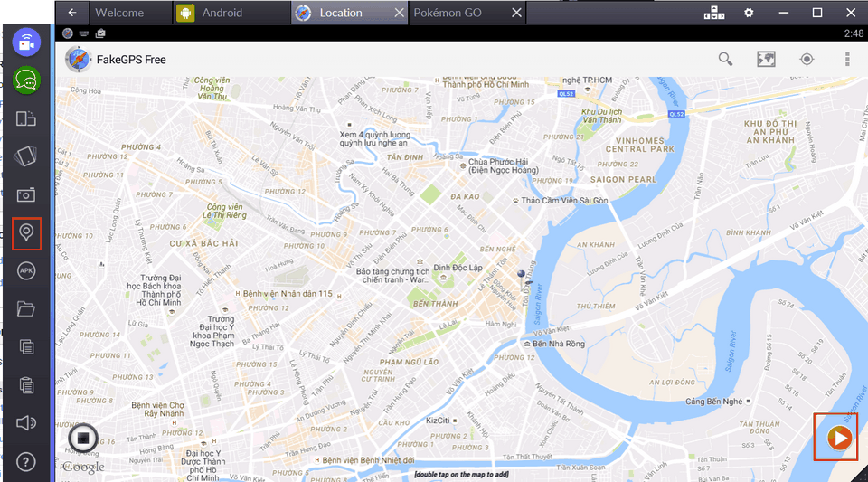The height and width of the screenshot is (482, 868).
Task: Click the BẾN THÀNH district label
Action: coord(436,304)
